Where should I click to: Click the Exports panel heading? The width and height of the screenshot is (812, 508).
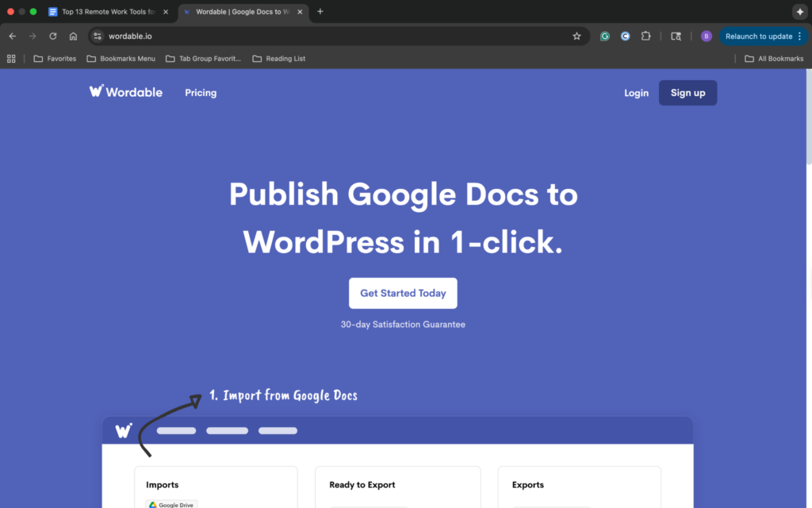(x=527, y=485)
